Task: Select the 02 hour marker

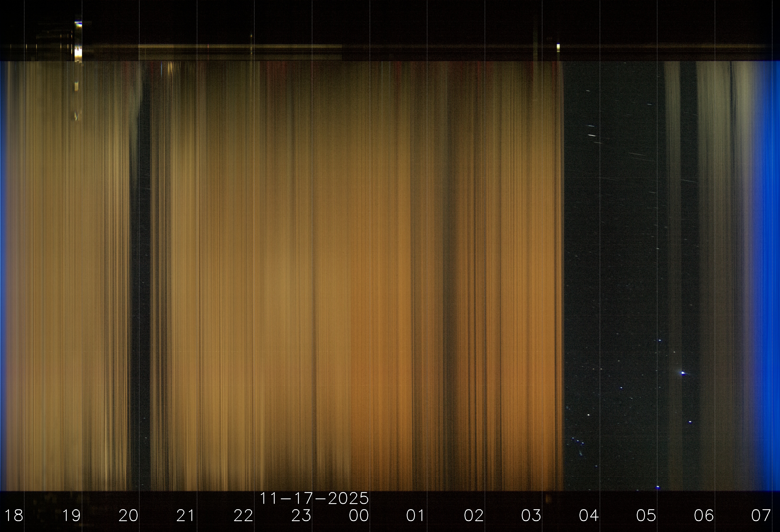Action: click(474, 516)
